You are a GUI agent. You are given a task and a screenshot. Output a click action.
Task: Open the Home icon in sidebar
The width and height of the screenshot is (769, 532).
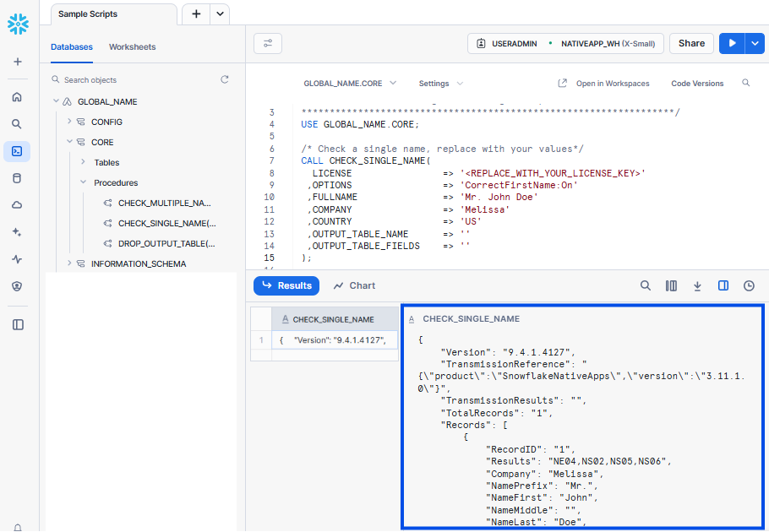pos(17,97)
